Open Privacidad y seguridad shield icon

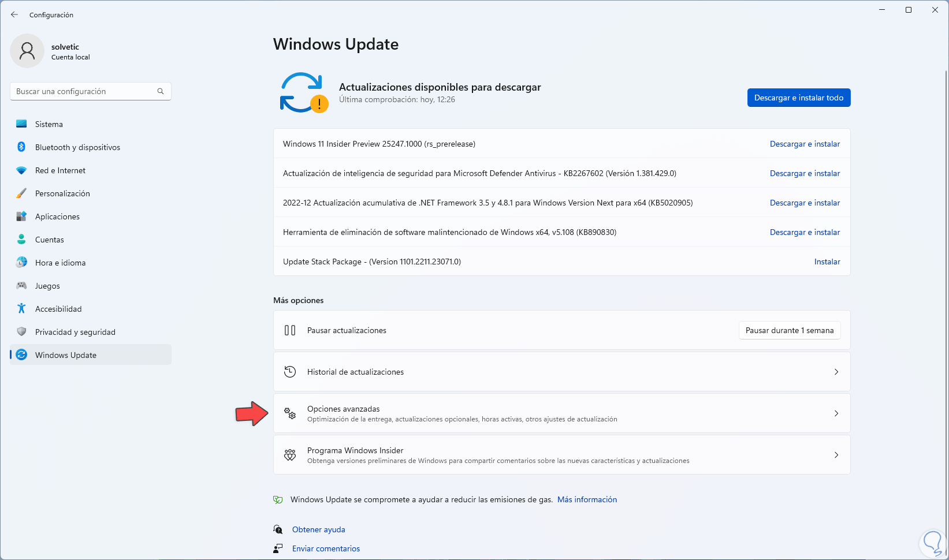tap(21, 332)
